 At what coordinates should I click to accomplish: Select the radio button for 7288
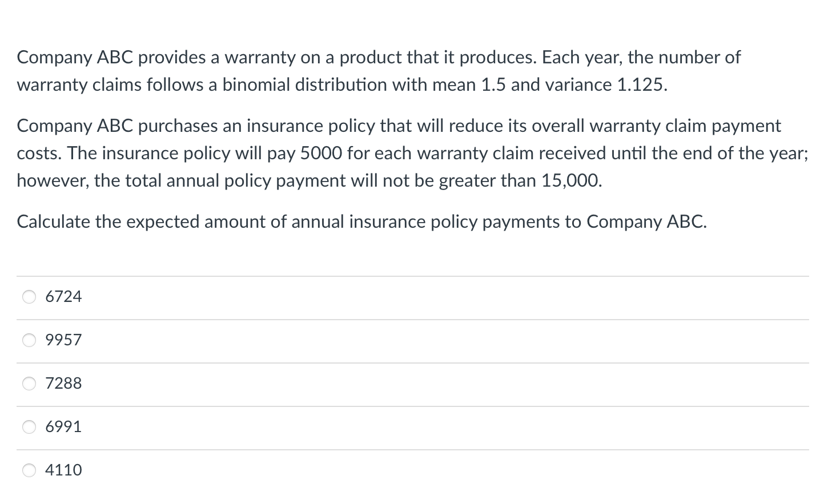tap(29, 384)
